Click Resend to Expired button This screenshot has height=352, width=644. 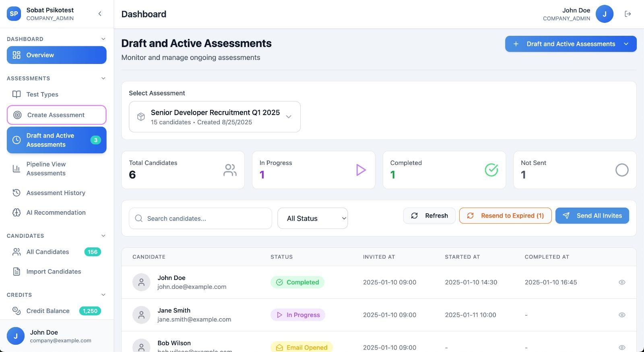505,216
